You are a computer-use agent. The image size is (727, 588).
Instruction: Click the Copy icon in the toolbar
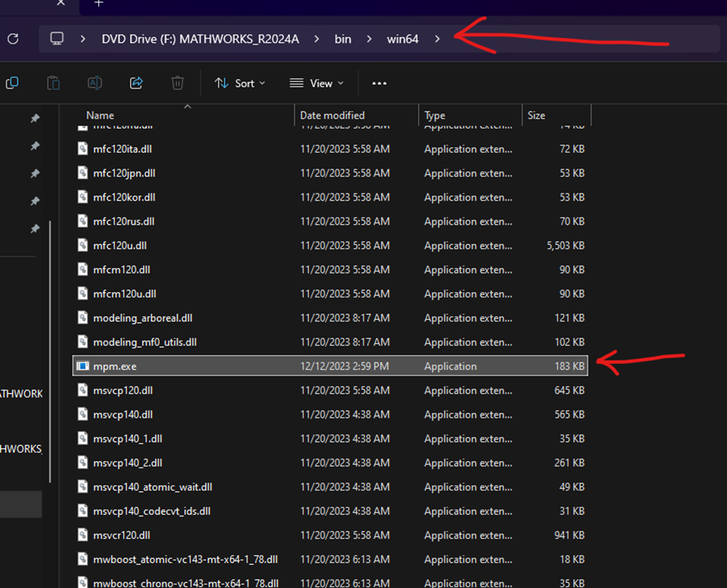(12, 83)
